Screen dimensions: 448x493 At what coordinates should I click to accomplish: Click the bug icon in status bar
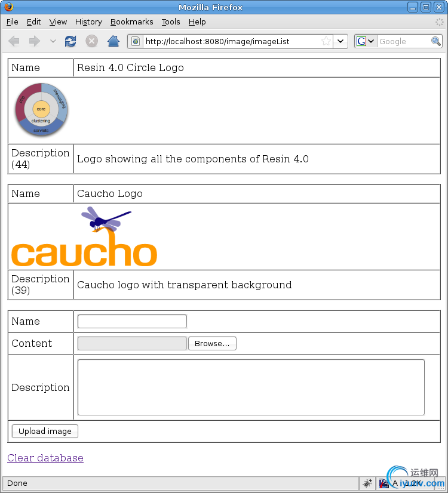pos(367,483)
